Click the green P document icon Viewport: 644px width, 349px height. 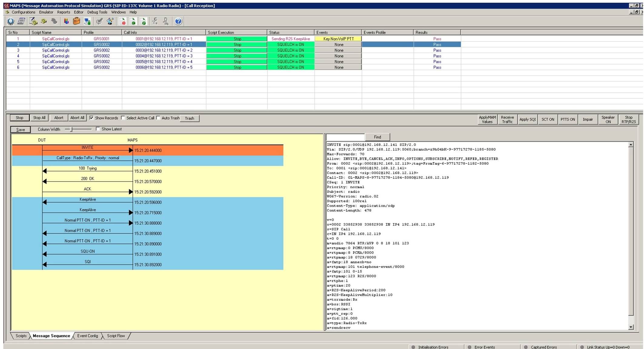point(144,21)
